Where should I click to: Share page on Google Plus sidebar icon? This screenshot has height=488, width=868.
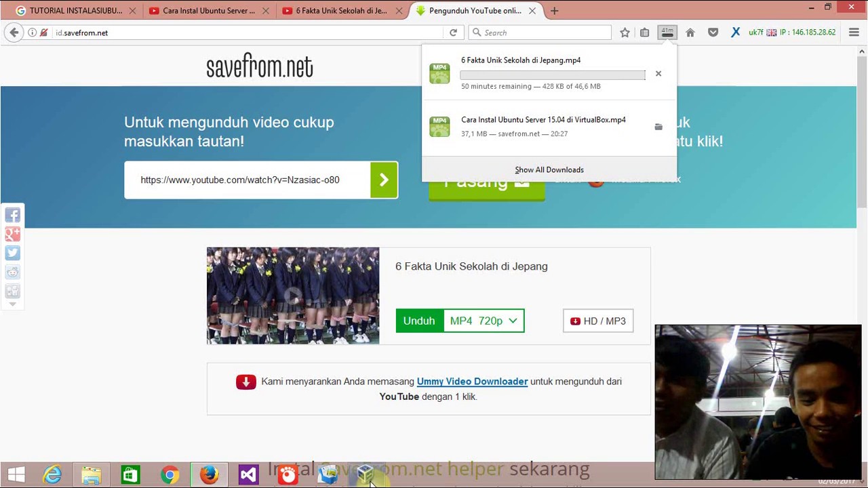(x=12, y=235)
